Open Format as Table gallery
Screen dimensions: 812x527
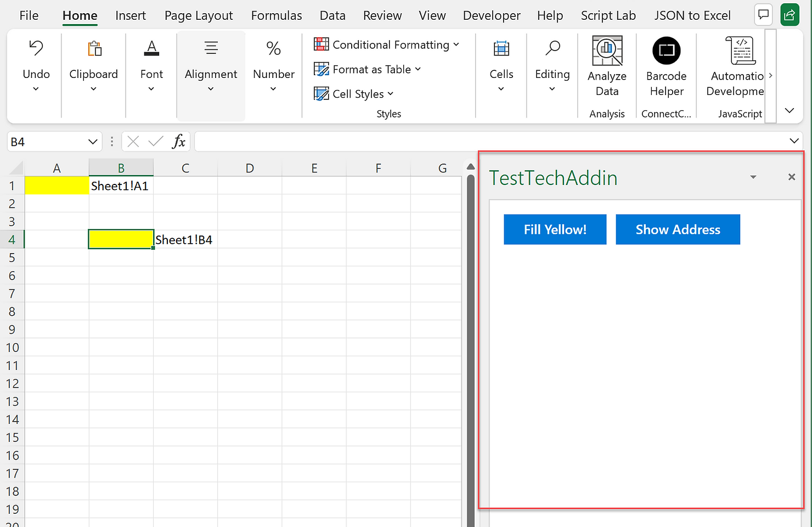click(x=367, y=69)
